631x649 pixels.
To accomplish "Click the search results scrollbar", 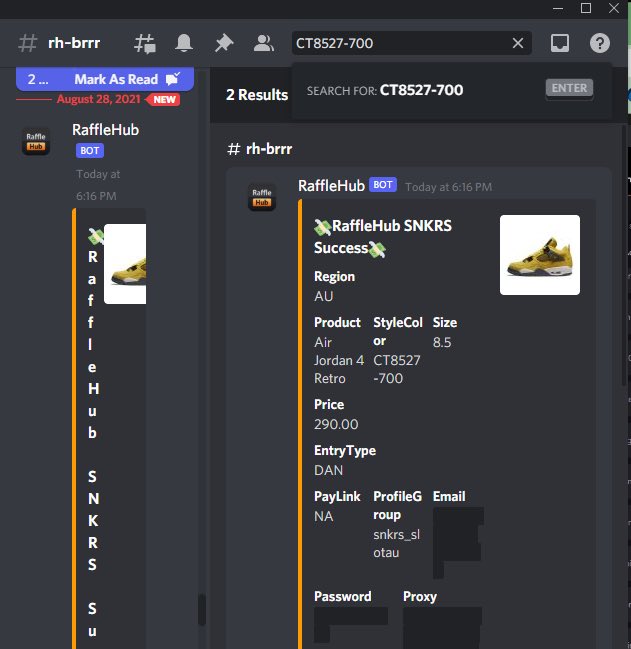I will click(x=625, y=257).
